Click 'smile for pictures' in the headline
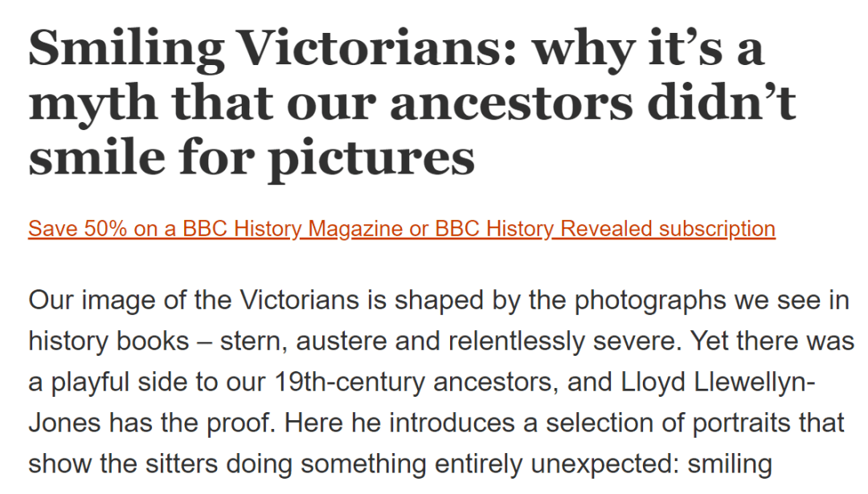868x494 pixels. coord(251,157)
